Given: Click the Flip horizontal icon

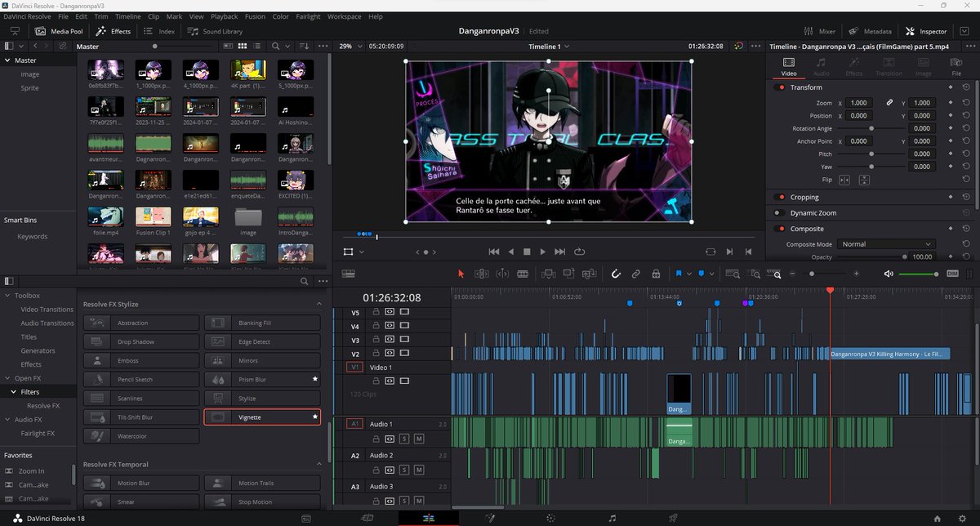Looking at the screenshot, I should (x=844, y=180).
